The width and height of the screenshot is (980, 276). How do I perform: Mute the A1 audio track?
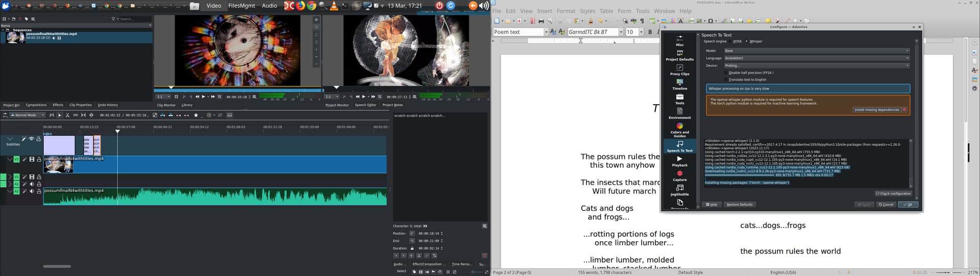click(x=32, y=185)
